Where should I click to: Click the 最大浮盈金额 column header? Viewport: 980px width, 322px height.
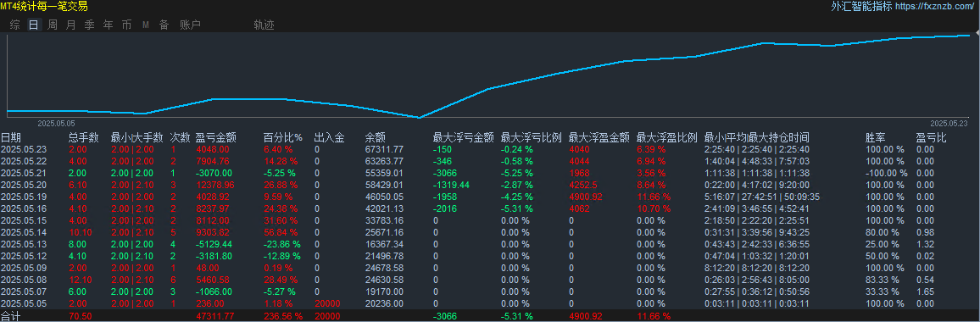tap(599, 137)
